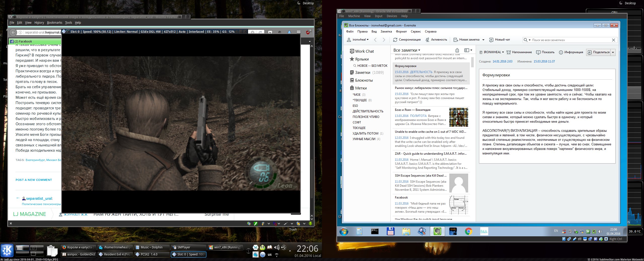Click Firefox page vertical scrollbar

[312, 179]
